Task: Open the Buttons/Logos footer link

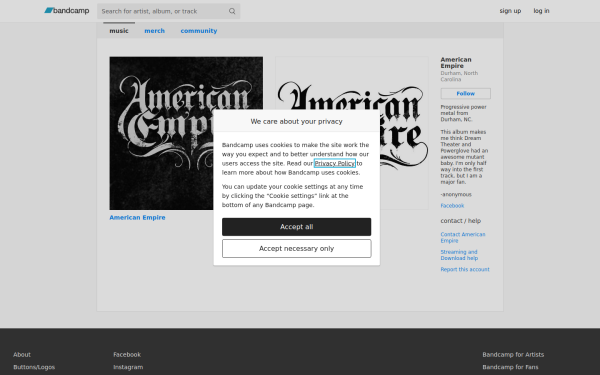Action: (34, 367)
